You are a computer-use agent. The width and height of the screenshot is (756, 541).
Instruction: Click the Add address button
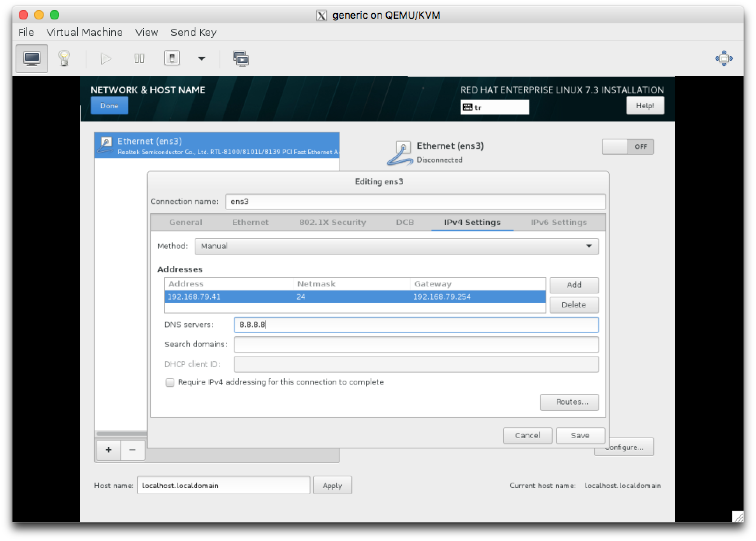pos(574,285)
